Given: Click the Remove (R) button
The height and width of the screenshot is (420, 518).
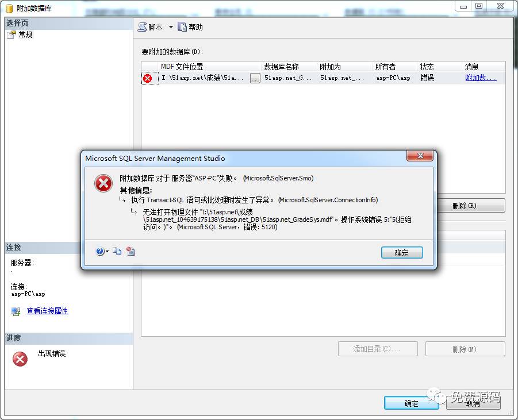Looking at the screenshot, I should 465,206.
